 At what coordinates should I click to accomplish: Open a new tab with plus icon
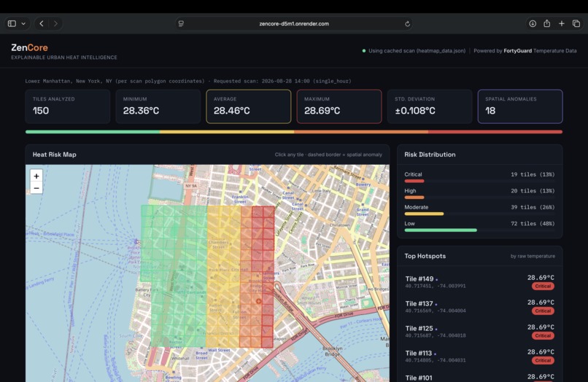point(562,23)
